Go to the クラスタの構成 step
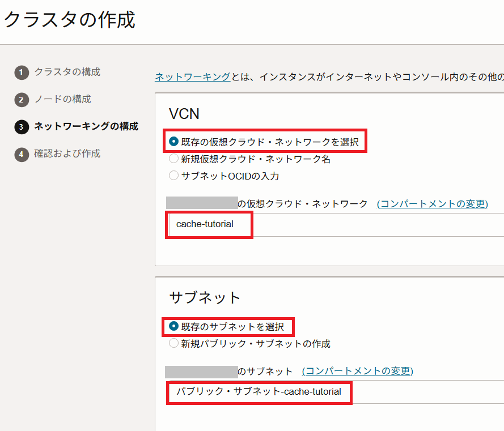The height and width of the screenshot is (431, 504). [x=67, y=72]
